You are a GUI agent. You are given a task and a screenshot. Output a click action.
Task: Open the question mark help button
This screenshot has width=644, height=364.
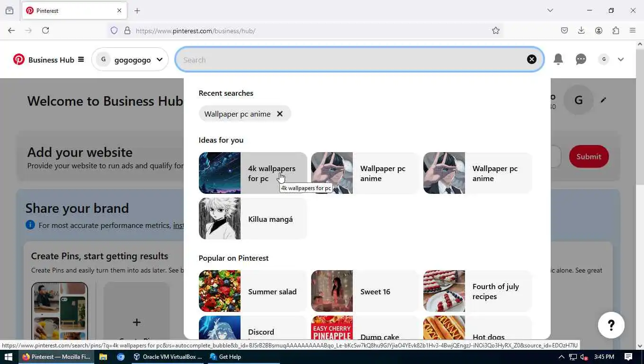[x=611, y=325]
